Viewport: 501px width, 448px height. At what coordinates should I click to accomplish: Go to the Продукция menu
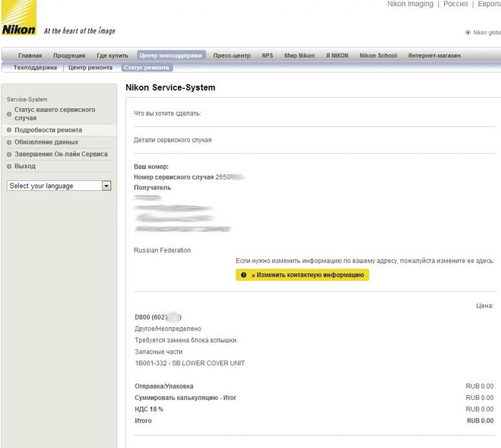(x=70, y=55)
